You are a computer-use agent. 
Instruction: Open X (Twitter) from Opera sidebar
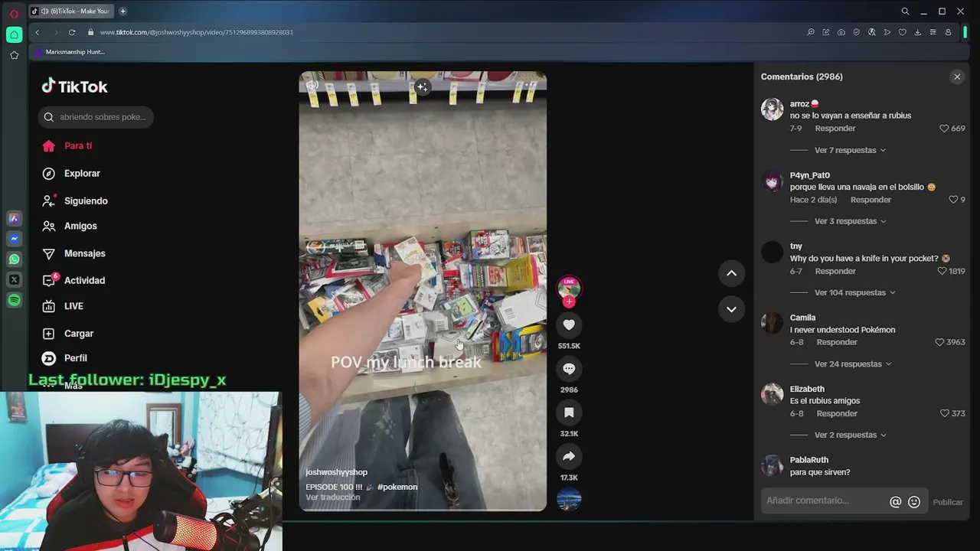(14, 280)
